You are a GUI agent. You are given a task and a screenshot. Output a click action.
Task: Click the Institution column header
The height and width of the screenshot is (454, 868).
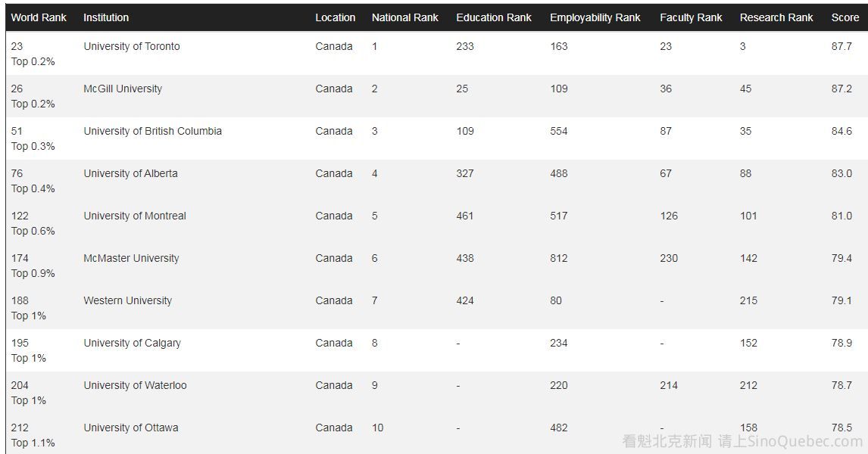pos(106,17)
